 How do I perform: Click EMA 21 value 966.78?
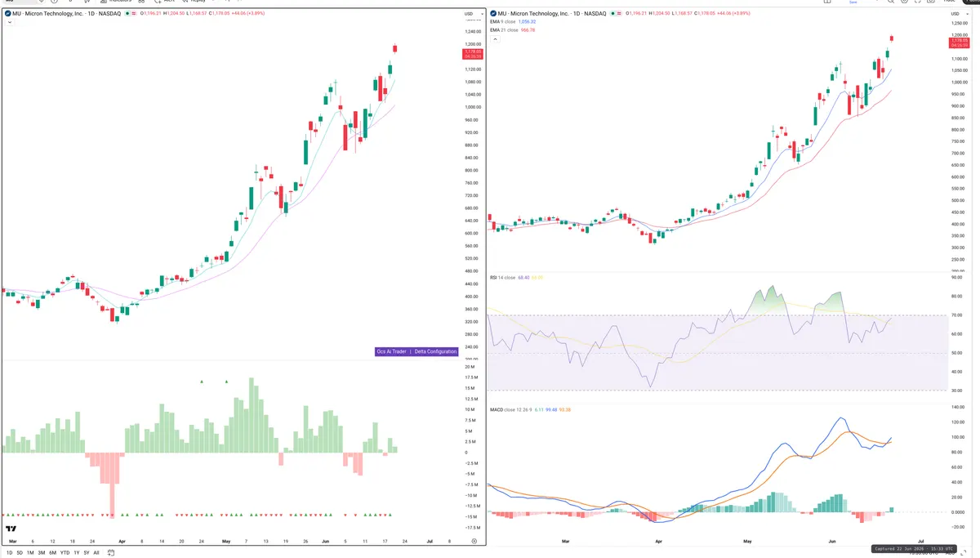(x=528, y=30)
